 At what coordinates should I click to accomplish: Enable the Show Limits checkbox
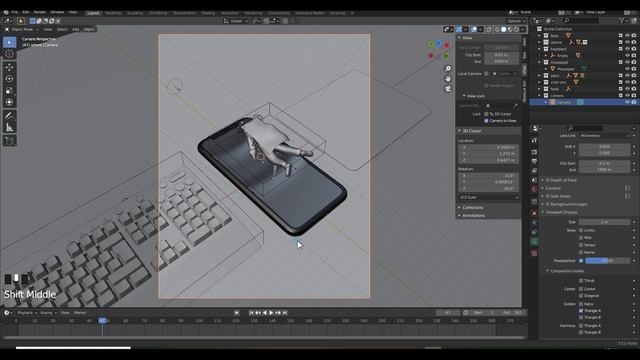581,230
